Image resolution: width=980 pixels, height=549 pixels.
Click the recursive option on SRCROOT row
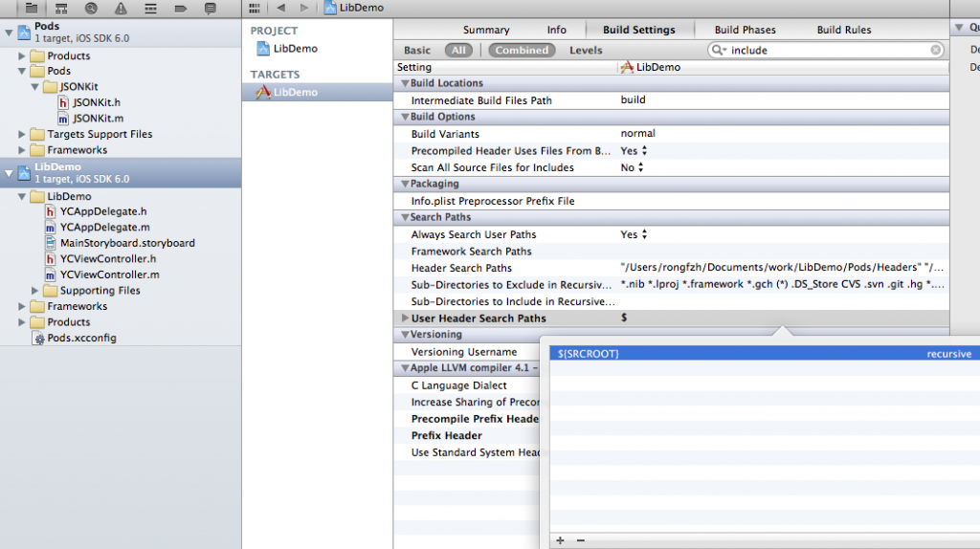(x=948, y=354)
